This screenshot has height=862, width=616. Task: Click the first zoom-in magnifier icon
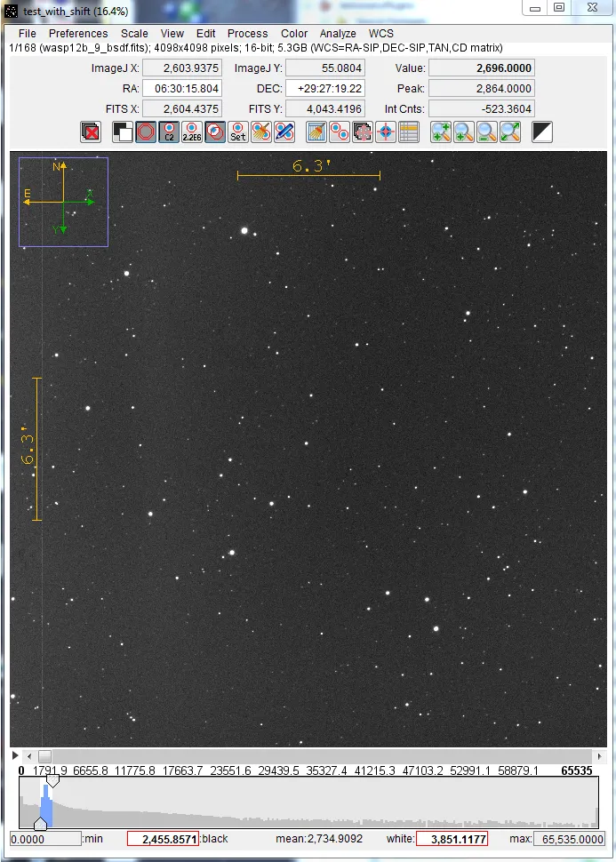441,132
